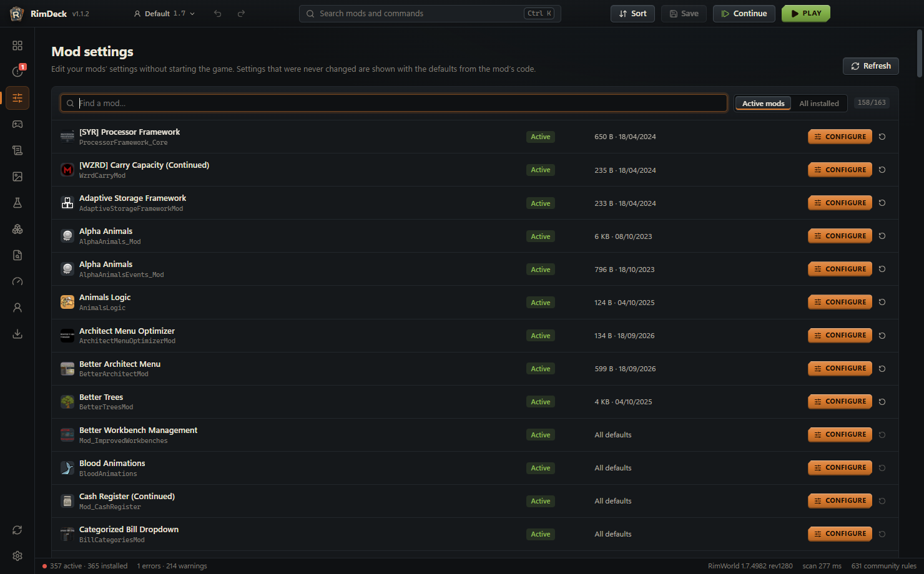Viewport: 924px width, 574px height.
Task: Open the dashboard grid sidebar icon
Action: pyautogui.click(x=17, y=46)
